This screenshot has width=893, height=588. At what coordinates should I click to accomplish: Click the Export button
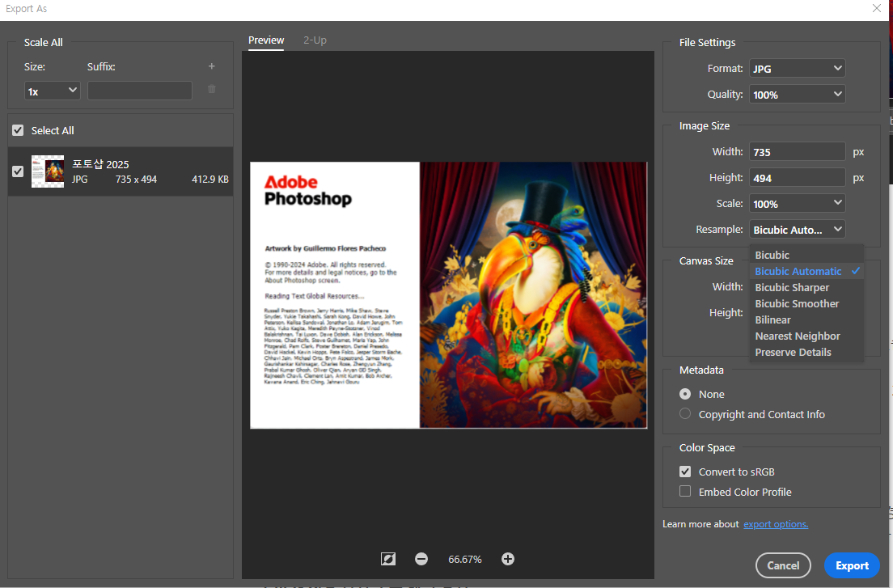pyautogui.click(x=852, y=565)
